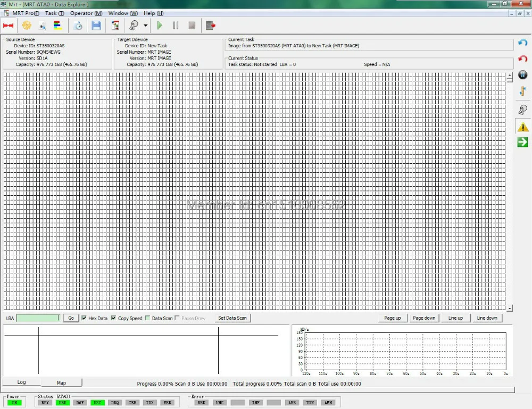Switch to the Map tab

(x=61, y=382)
